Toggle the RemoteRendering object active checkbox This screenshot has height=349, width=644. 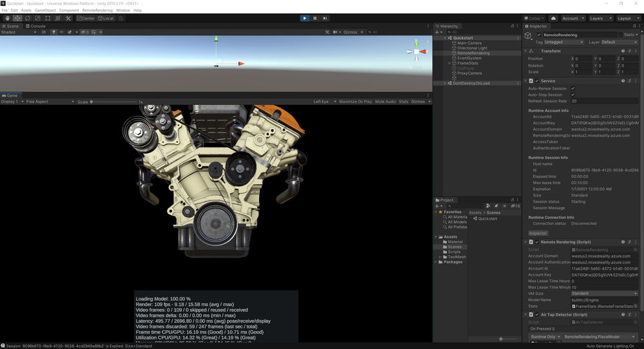tap(539, 35)
